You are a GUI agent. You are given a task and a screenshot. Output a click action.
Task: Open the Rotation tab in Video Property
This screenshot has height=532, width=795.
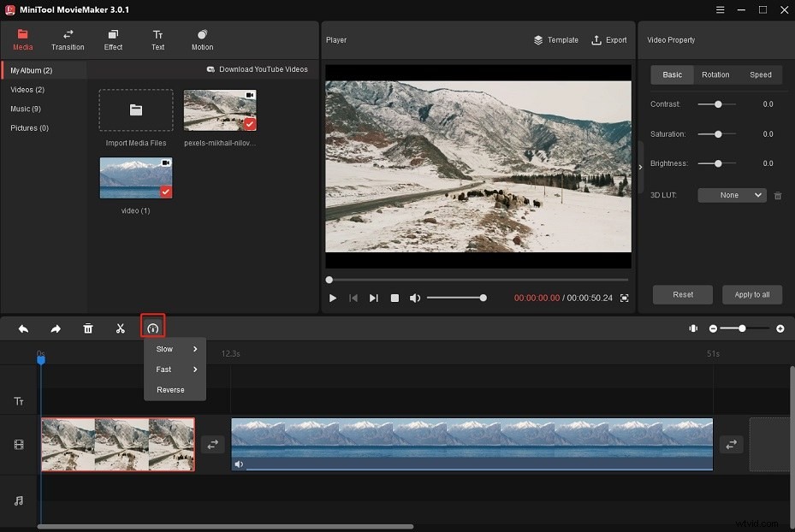pyautogui.click(x=715, y=74)
